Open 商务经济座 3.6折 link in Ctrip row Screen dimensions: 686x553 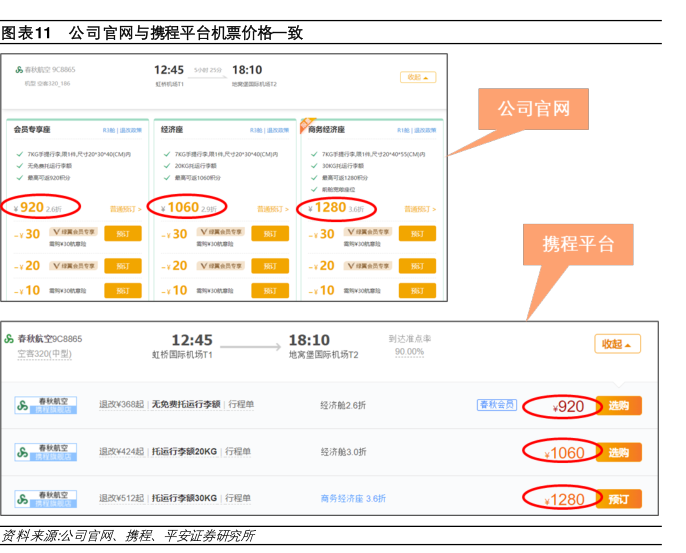pos(353,498)
